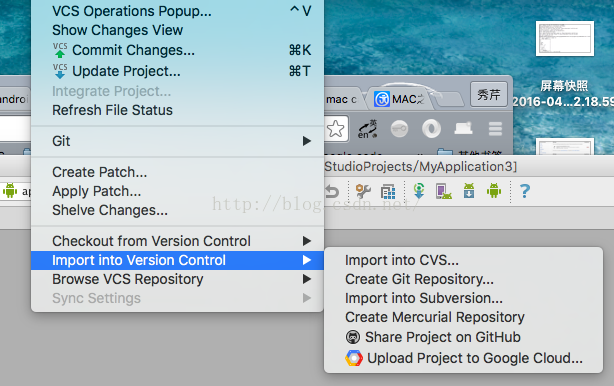
Task: Click the browser bookmark star icon
Action: pyautogui.click(x=336, y=128)
